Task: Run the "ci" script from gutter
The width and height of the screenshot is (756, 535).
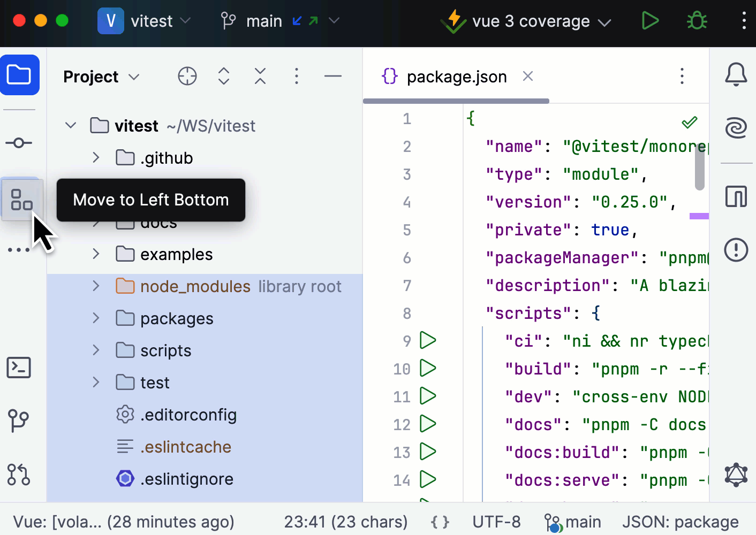Action: coord(428,340)
